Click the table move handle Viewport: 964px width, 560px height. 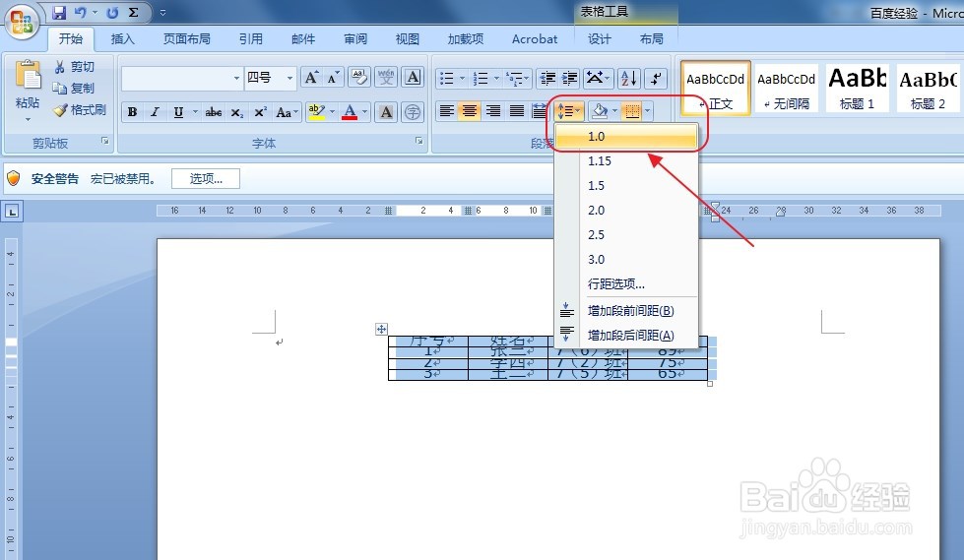381,330
